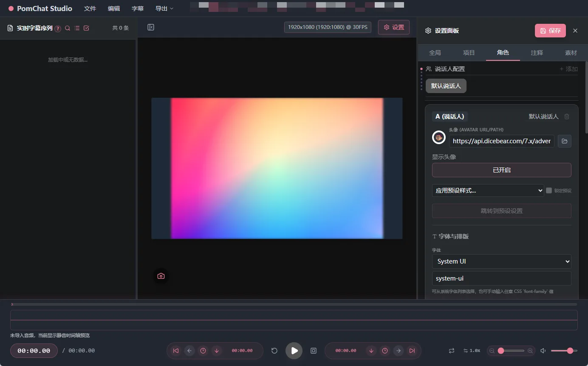588x366 pixels.
Task: Click the zoom-in magnifier on the timeline zoom
Action: (x=530, y=351)
